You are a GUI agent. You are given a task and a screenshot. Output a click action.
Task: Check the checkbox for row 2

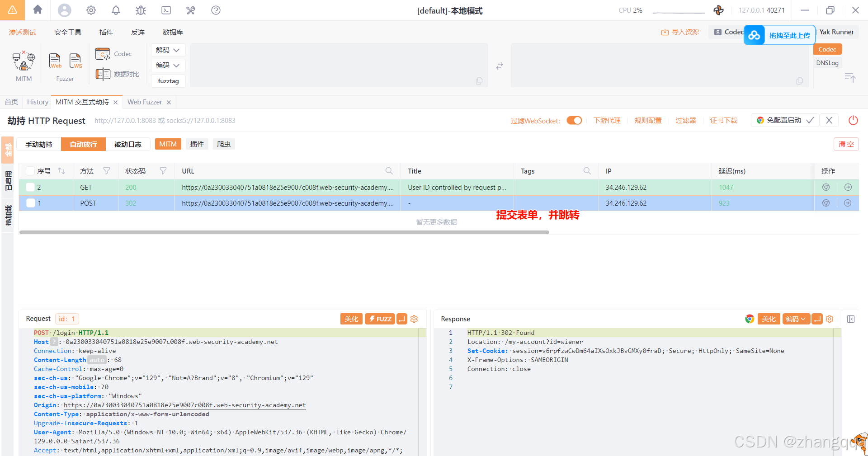[30, 187]
